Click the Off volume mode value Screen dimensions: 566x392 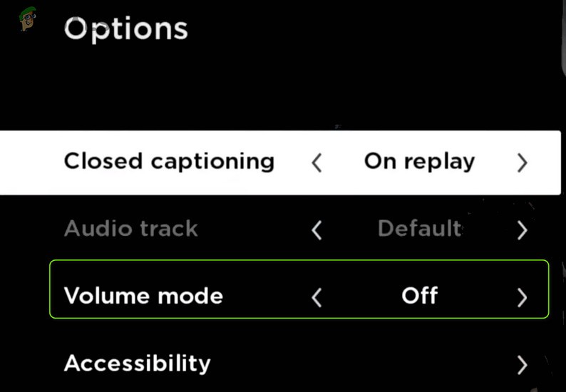[419, 296]
